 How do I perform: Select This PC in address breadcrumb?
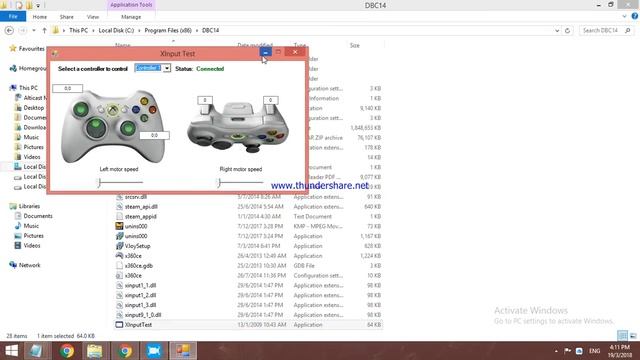[x=78, y=31]
